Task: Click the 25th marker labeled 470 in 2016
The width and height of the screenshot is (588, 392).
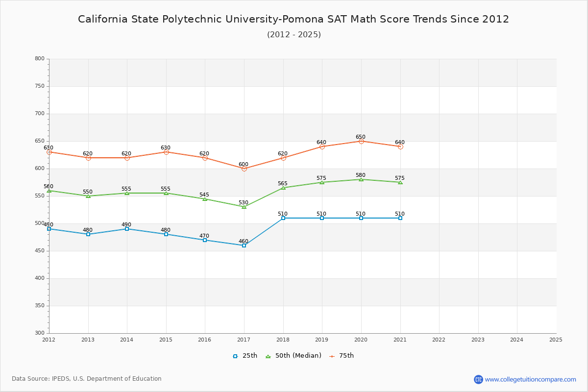Action: (x=205, y=240)
